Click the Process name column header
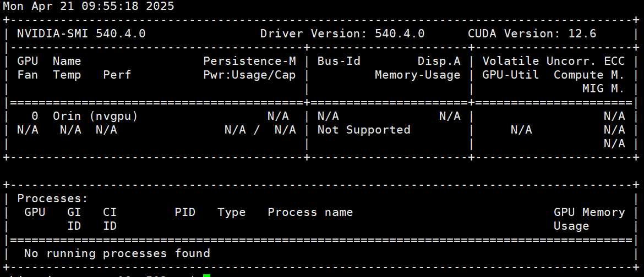 click(x=310, y=212)
